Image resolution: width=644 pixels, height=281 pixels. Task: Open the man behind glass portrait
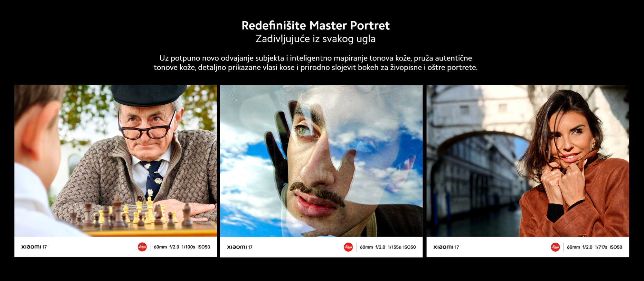tap(321, 161)
